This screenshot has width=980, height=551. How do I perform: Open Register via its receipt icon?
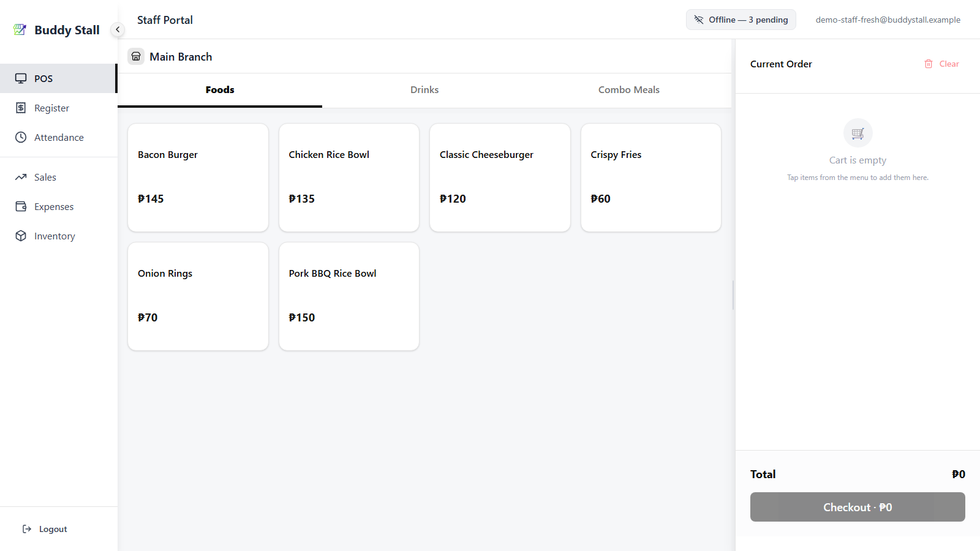21,108
